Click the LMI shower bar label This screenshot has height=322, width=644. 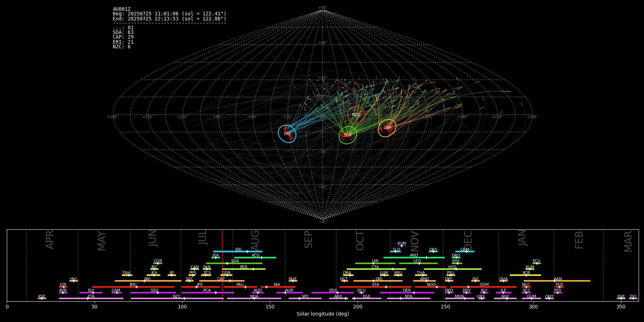pos(375,261)
